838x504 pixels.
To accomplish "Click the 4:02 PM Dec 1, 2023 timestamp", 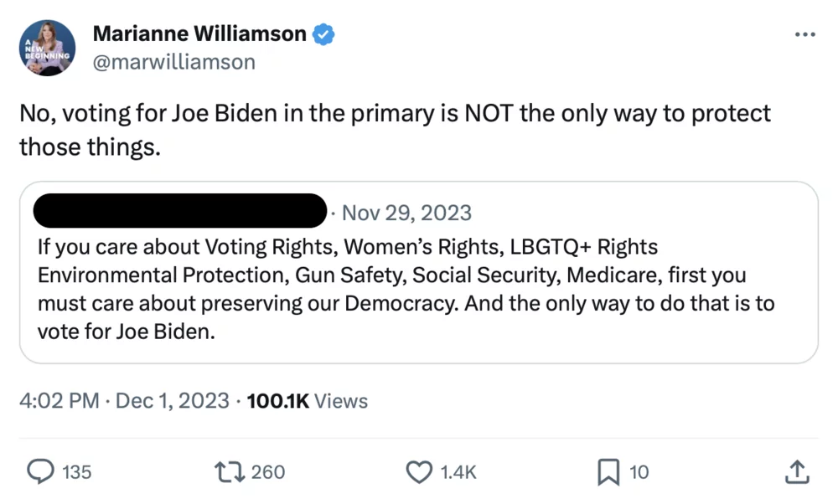I will [x=124, y=401].
